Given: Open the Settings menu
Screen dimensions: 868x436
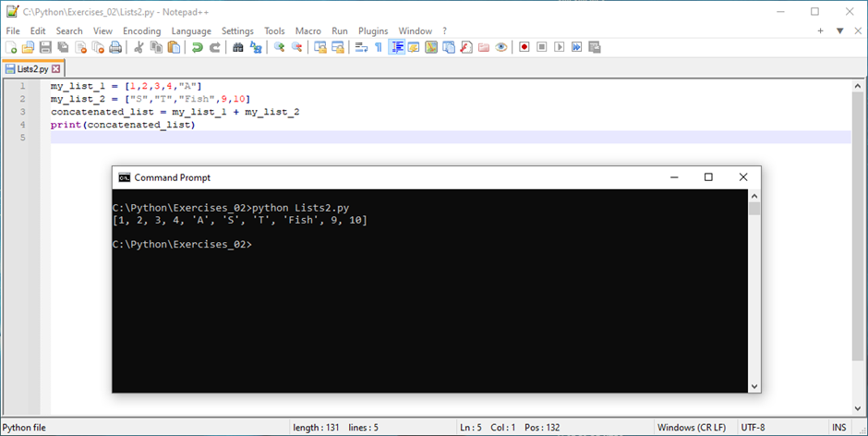Looking at the screenshot, I should (237, 31).
